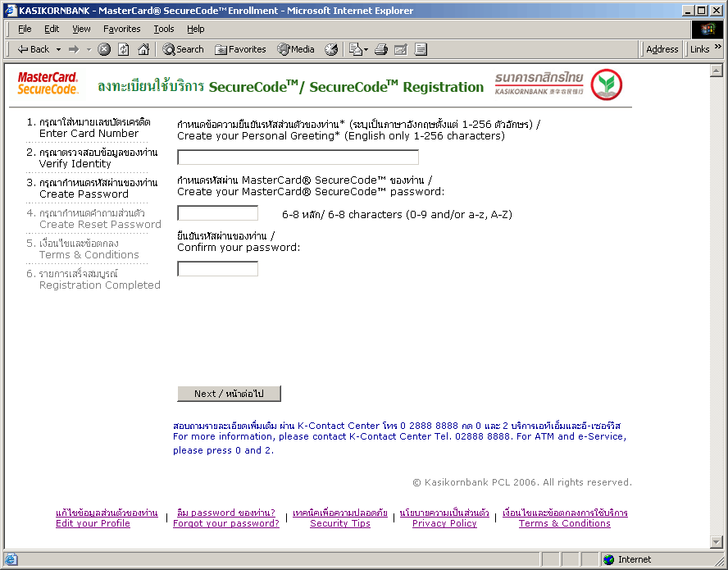
Task: Open the Edit your Profile link
Action: pyautogui.click(x=107, y=518)
